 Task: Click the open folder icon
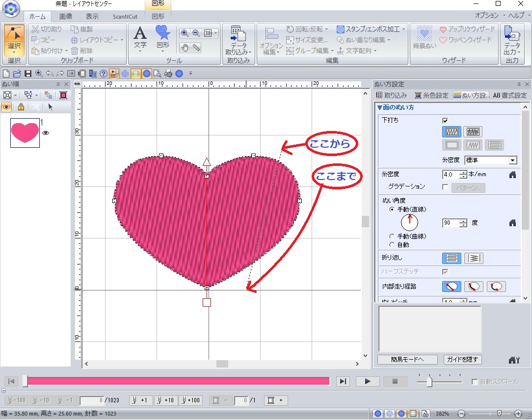click(x=17, y=73)
